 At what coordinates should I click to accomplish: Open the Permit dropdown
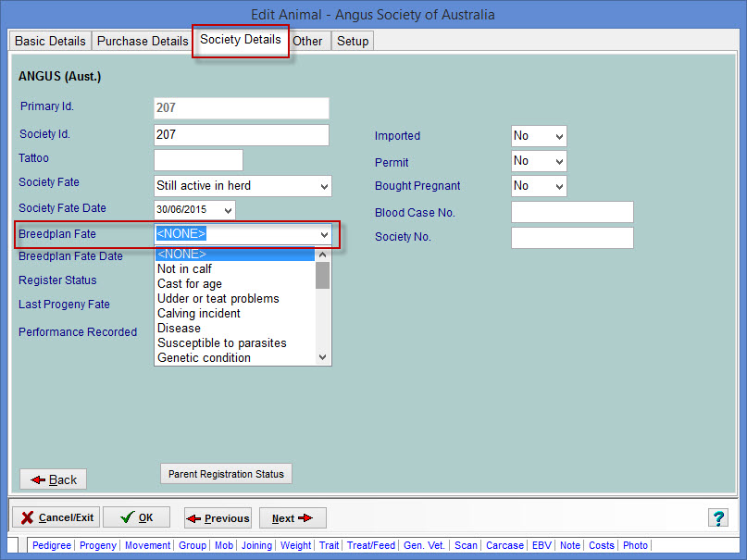[539, 161]
